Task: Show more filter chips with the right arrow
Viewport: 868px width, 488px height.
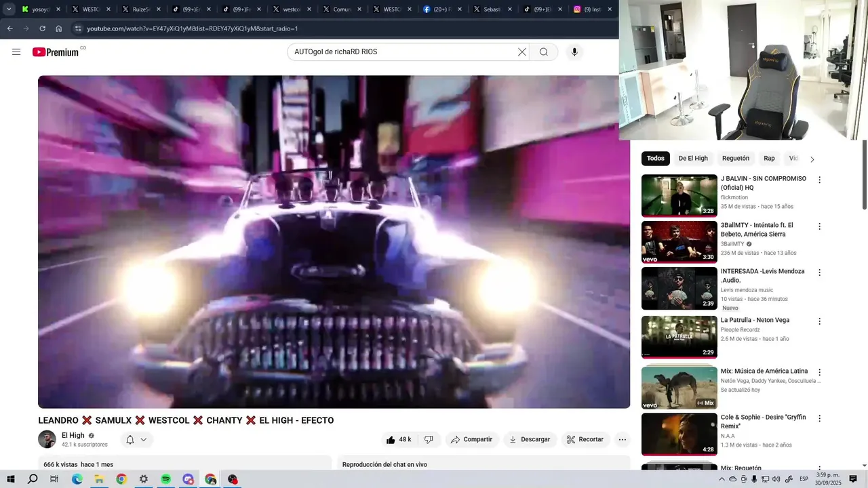Action: (812, 159)
